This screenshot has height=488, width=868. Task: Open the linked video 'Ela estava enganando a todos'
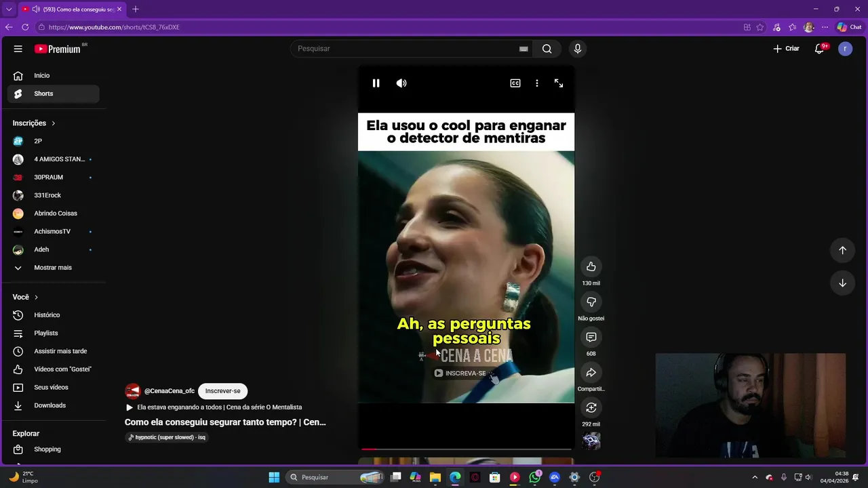click(x=214, y=407)
